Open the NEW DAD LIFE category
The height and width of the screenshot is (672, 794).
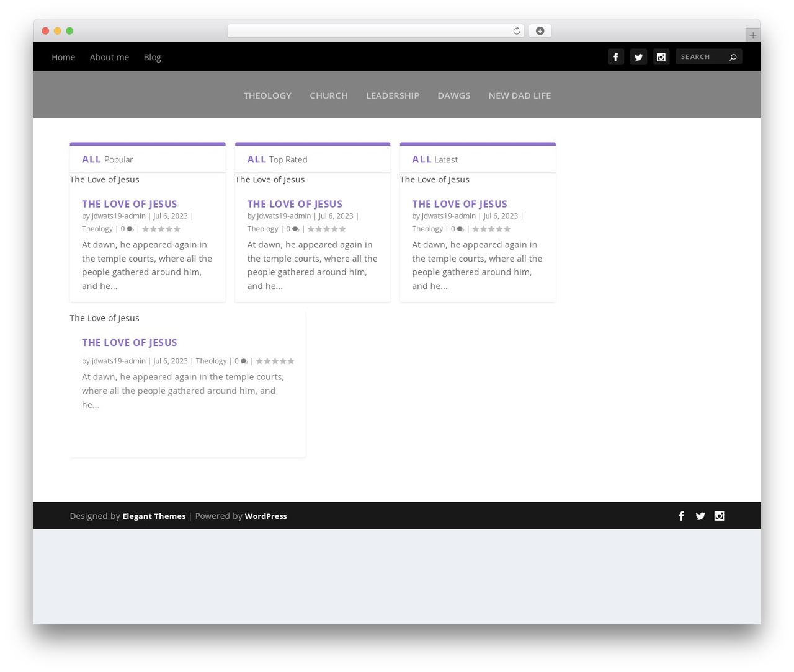coord(520,95)
